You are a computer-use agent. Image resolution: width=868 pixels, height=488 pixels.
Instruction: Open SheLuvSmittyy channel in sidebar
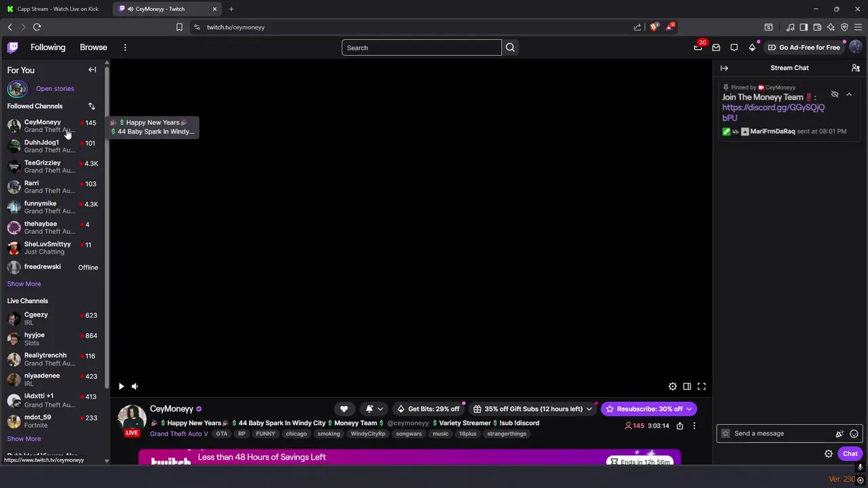click(53, 248)
